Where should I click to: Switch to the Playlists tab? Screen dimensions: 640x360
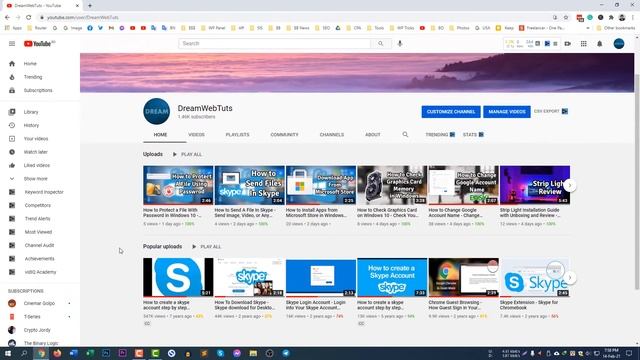pos(237,135)
